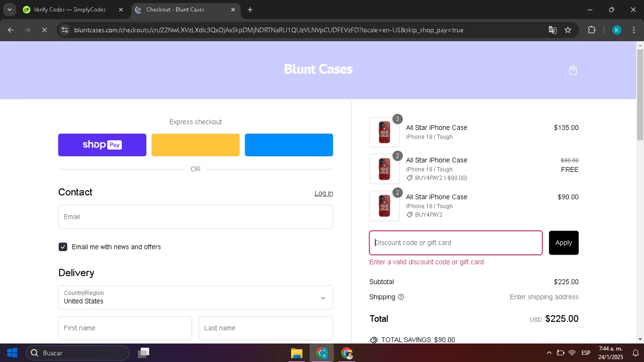Click the Subtotal $225.00 value
This screenshot has height=362, width=644.
tap(566, 282)
